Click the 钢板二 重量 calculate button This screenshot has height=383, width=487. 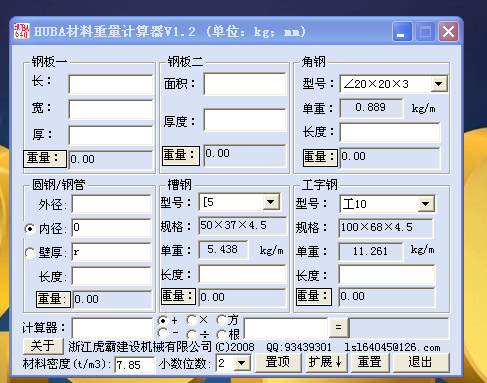coord(181,155)
